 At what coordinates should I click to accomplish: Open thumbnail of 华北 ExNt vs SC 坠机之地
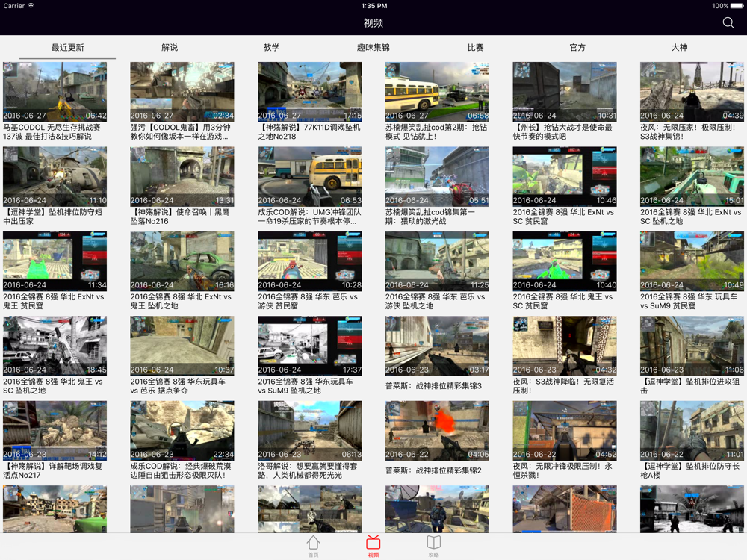click(692, 176)
